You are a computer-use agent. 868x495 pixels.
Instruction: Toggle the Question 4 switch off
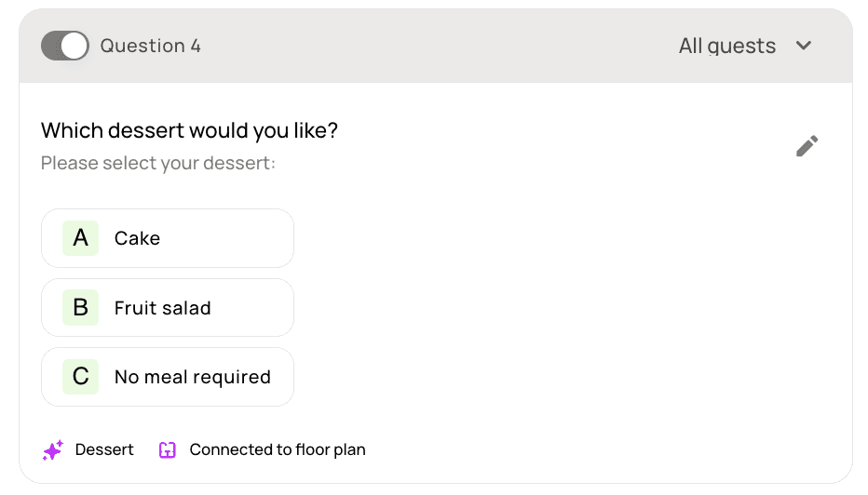pos(64,46)
